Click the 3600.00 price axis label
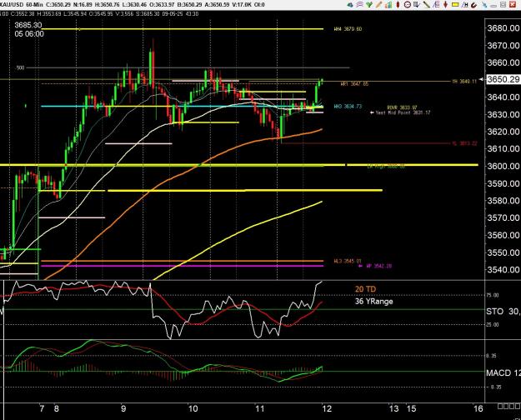This screenshot has height=420, width=521. click(503, 166)
